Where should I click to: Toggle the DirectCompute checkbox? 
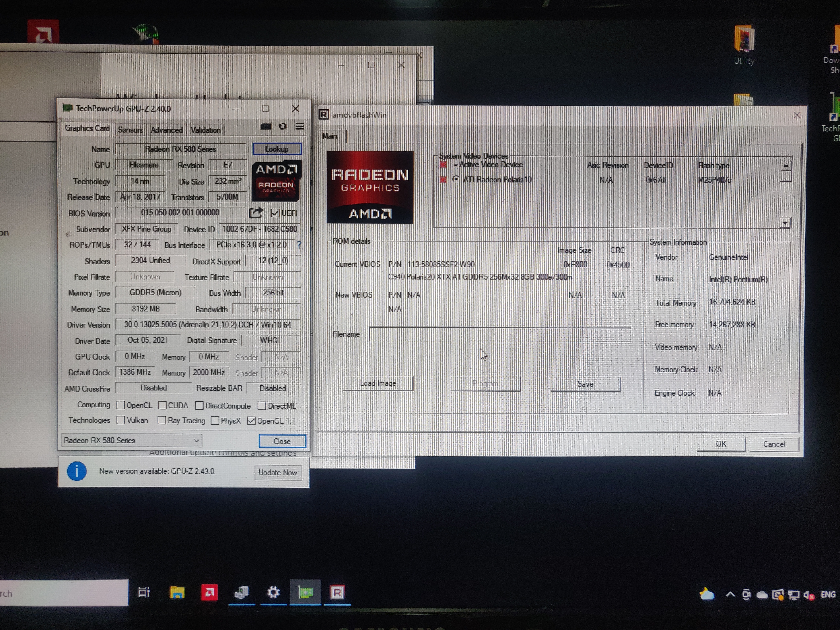point(199,406)
